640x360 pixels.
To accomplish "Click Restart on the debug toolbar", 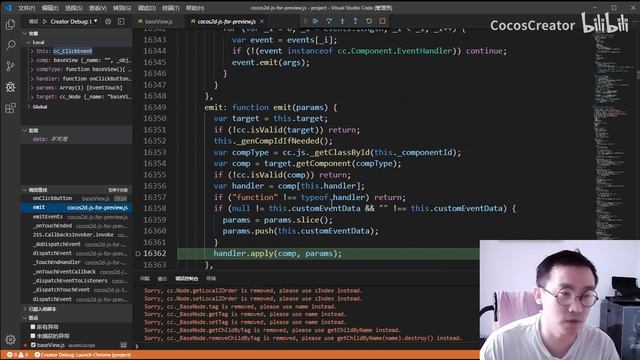I will tap(369, 21).
